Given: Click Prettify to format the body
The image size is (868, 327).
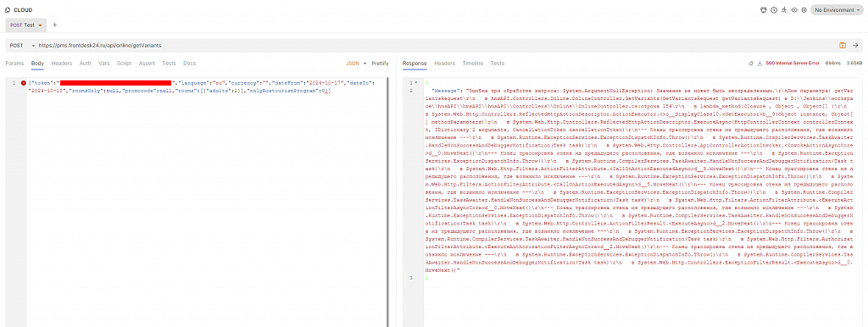Looking at the screenshot, I should pos(380,63).
